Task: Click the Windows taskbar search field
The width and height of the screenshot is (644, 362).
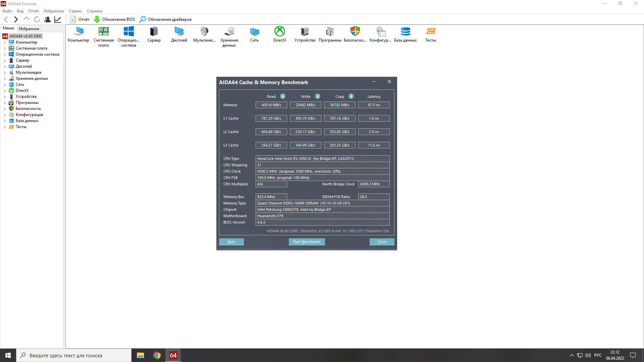Action: (74, 355)
